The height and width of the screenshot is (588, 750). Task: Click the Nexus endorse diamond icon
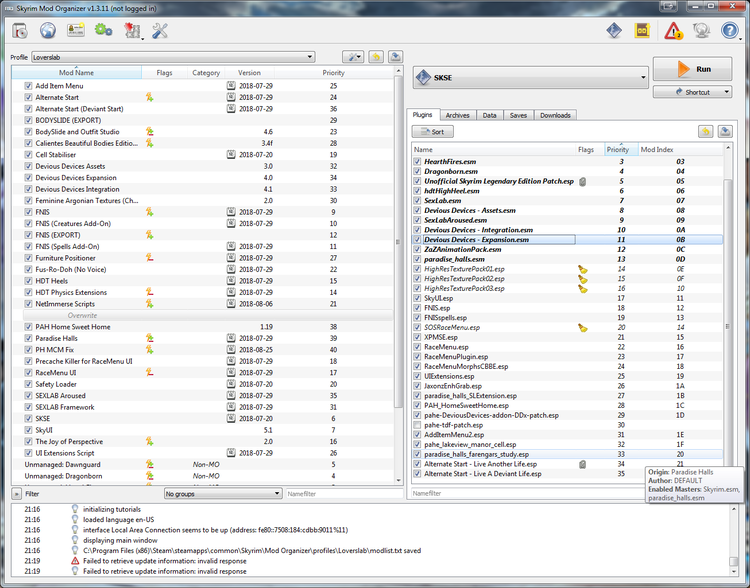(614, 31)
